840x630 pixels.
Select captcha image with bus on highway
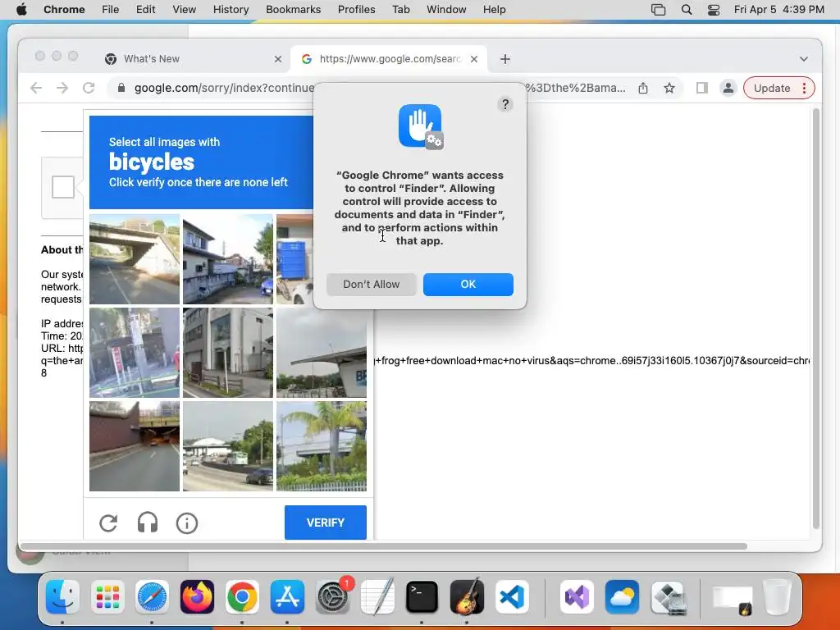[228, 445]
